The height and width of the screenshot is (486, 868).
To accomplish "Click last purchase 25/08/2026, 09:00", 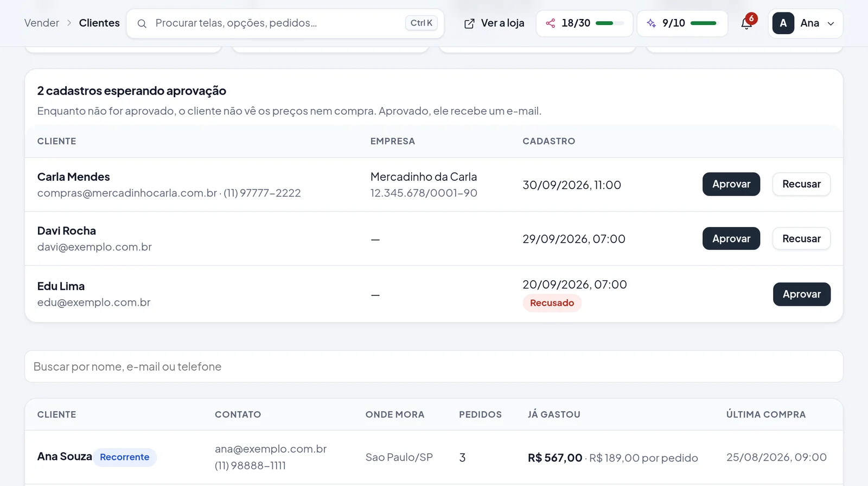I will point(776,457).
